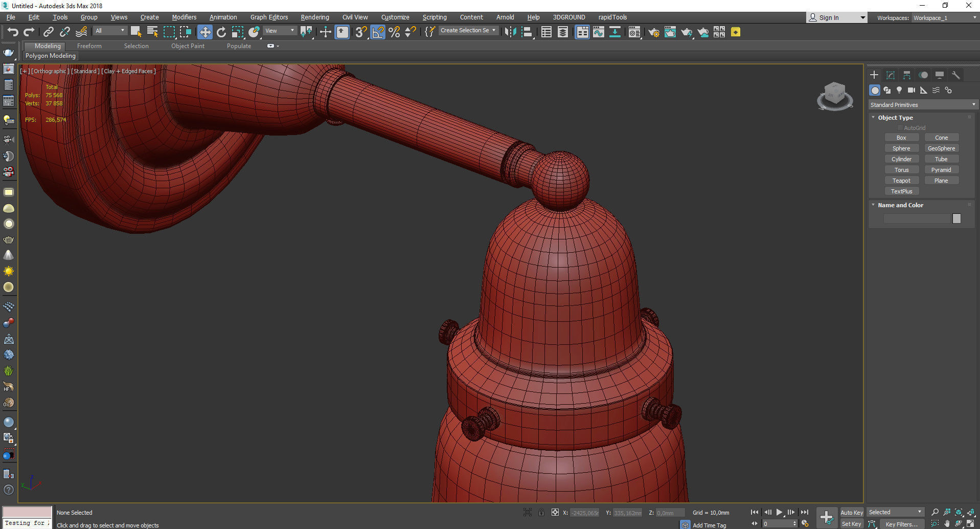Screen dimensions: 980x529
Task: Click the Undo arrow icon
Action: coord(12,32)
